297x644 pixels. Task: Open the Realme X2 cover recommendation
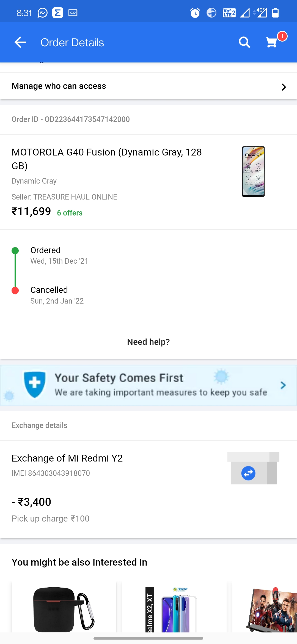click(174, 608)
